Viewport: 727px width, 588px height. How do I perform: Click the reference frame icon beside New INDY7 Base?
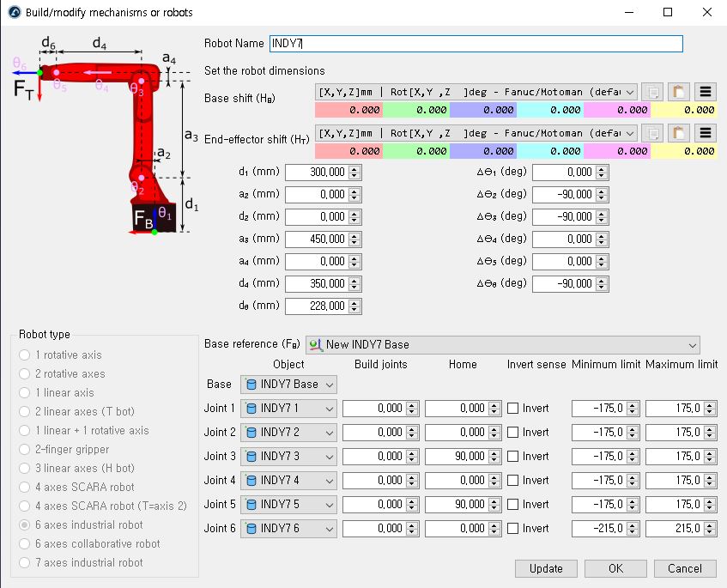[x=317, y=345]
